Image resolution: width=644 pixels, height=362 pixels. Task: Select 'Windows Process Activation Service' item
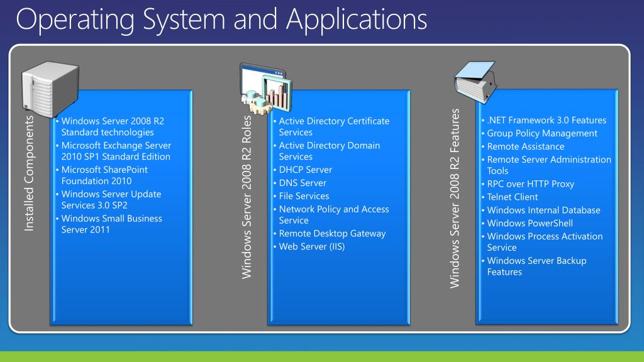tap(545, 242)
